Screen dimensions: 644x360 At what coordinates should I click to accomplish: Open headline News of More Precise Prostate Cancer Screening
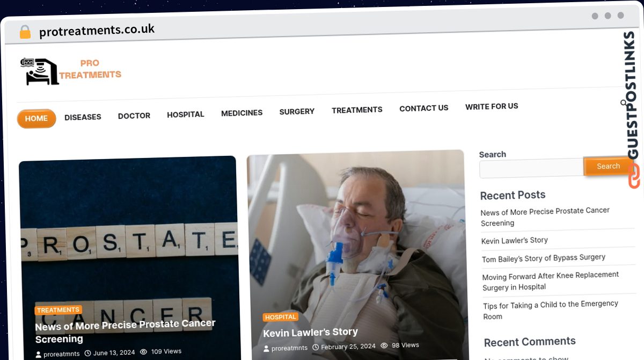point(126,331)
